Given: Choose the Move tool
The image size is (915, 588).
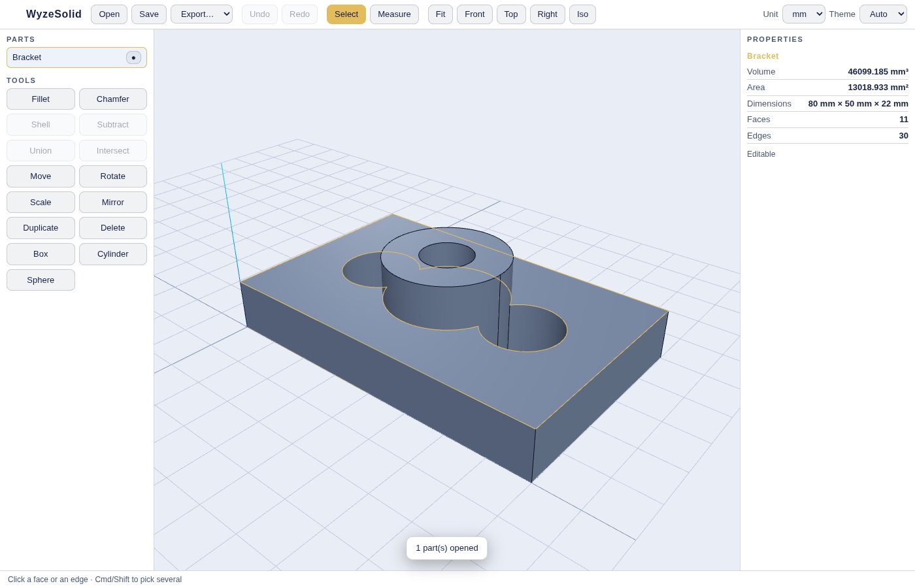Looking at the screenshot, I should (41, 176).
